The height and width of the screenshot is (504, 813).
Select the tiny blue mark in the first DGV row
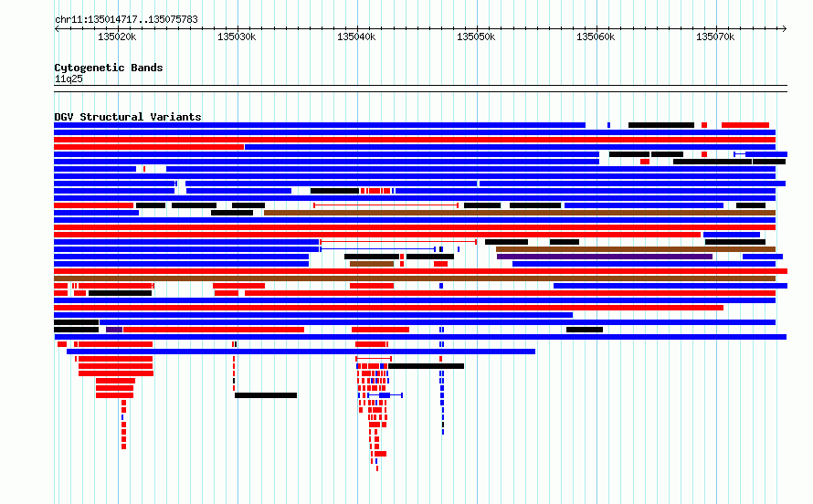click(608, 125)
